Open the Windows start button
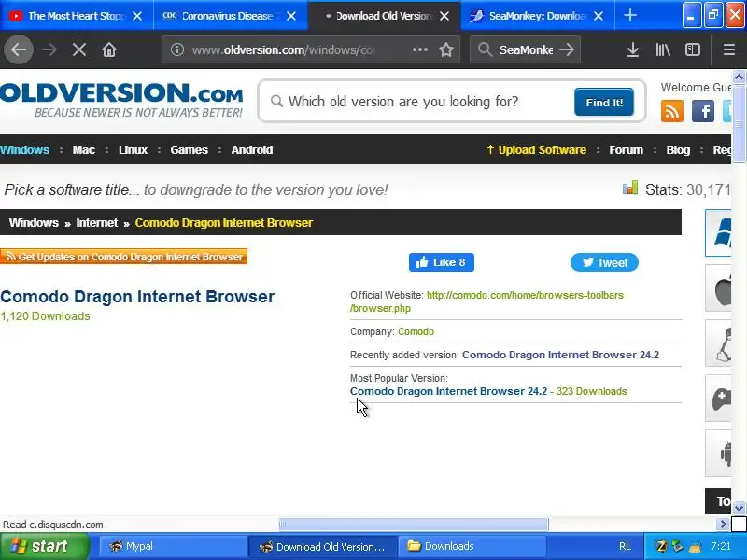The image size is (747, 560). tap(44, 546)
